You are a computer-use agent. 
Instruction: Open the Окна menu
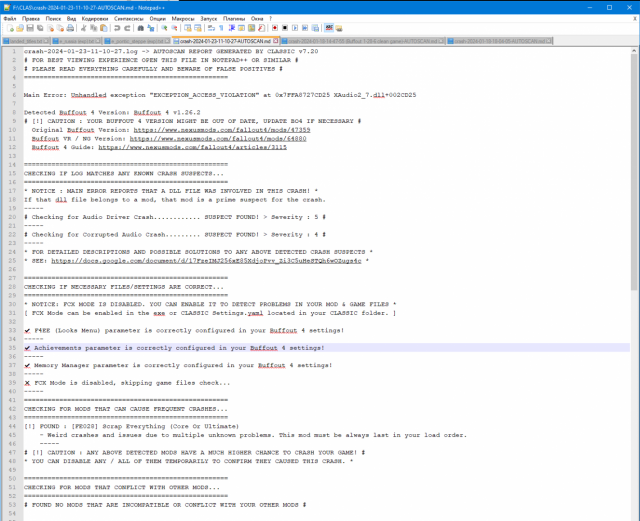click(x=257, y=19)
